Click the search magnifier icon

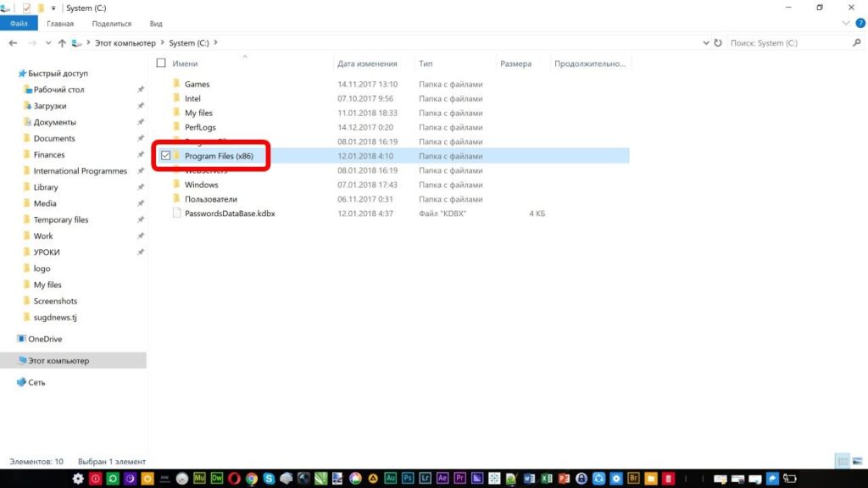click(856, 42)
